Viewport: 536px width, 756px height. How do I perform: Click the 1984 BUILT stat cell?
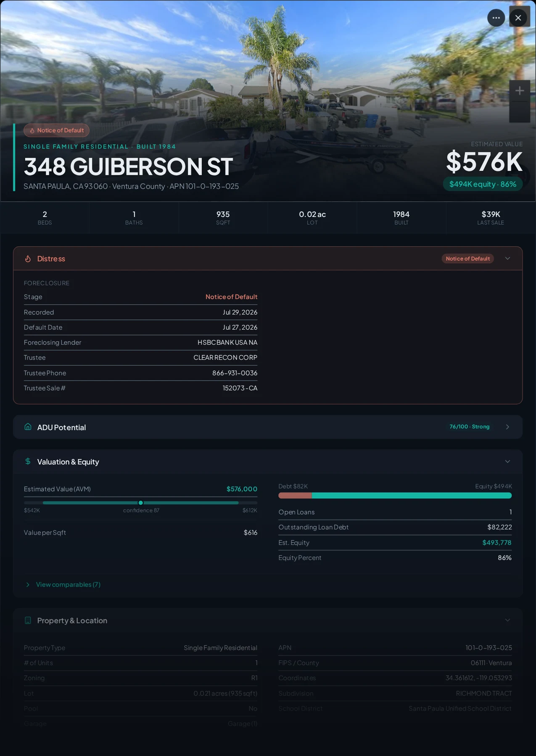[401, 218]
